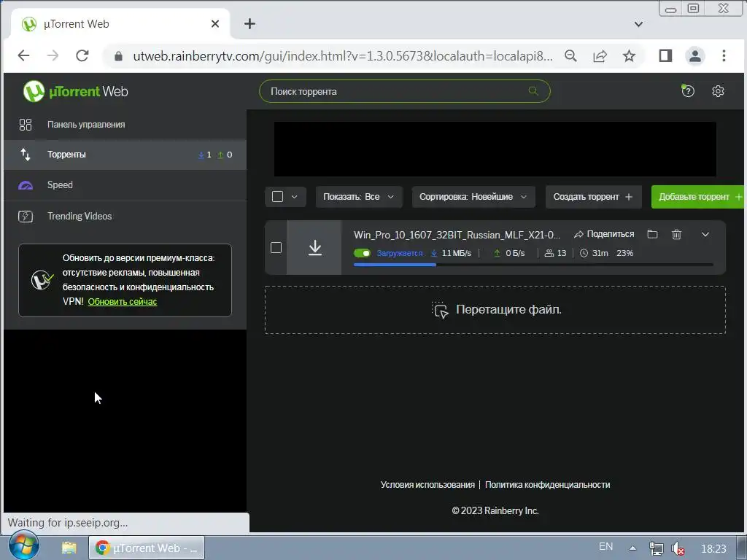
Task: Open the Показать: Все filter dropdown
Action: 359,197
